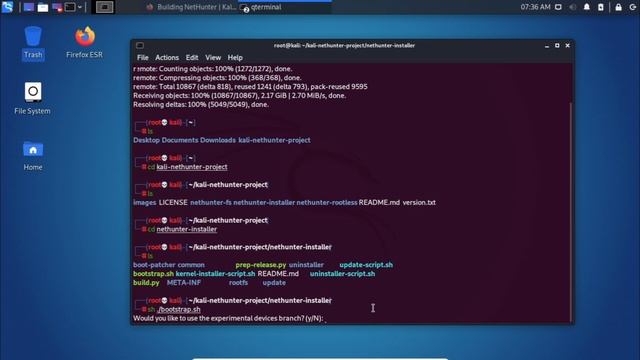Click 'prep-release.py' in installer listing
Screen dimensions: 640x360
coord(260,265)
